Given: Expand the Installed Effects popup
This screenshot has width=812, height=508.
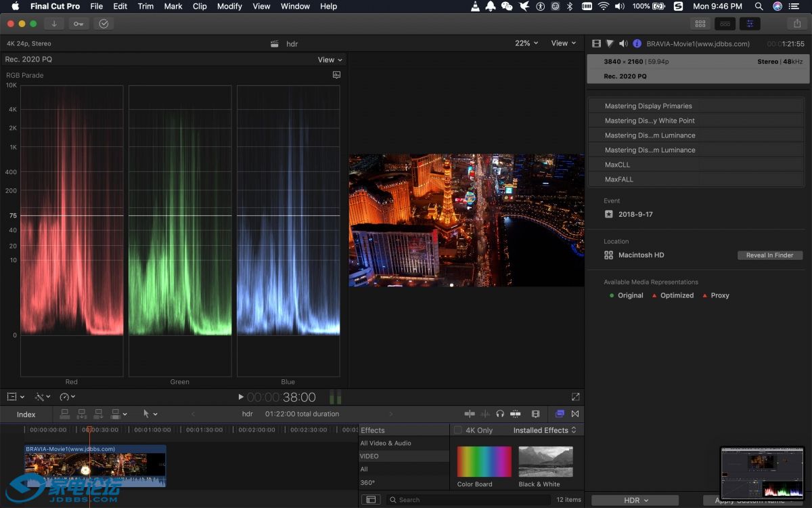Looking at the screenshot, I should click(545, 430).
